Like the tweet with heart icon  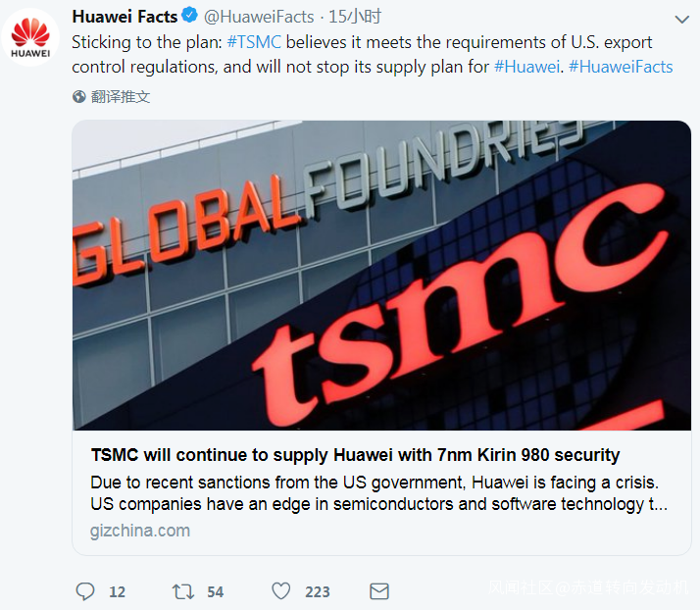point(281,591)
